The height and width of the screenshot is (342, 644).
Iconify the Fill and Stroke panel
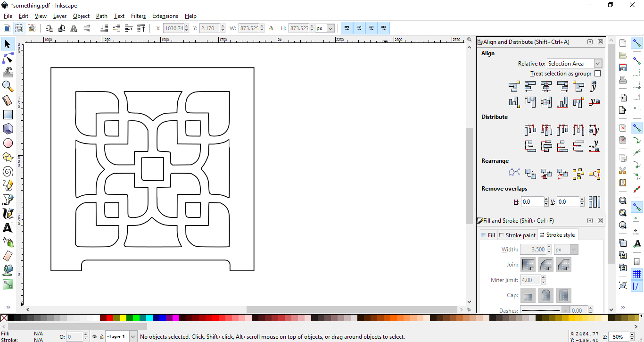click(590, 220)
